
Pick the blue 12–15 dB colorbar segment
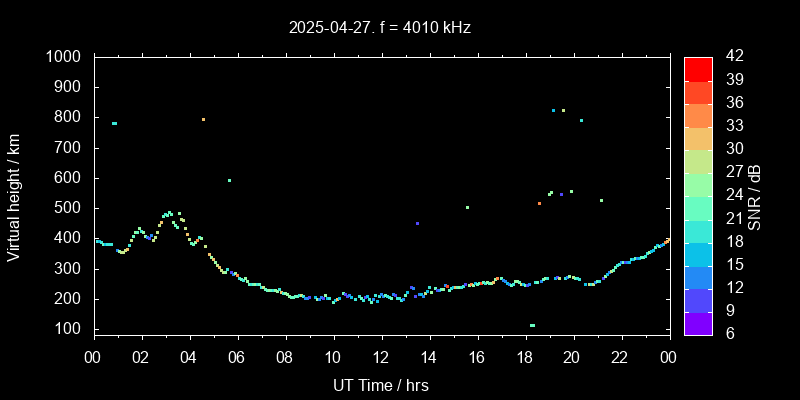click(x=698, y=276)
